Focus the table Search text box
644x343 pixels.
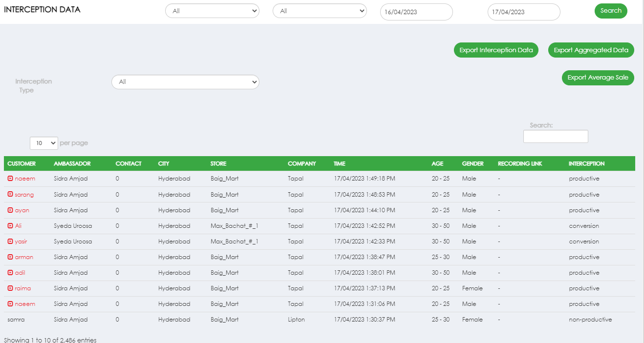coord(556,137)
